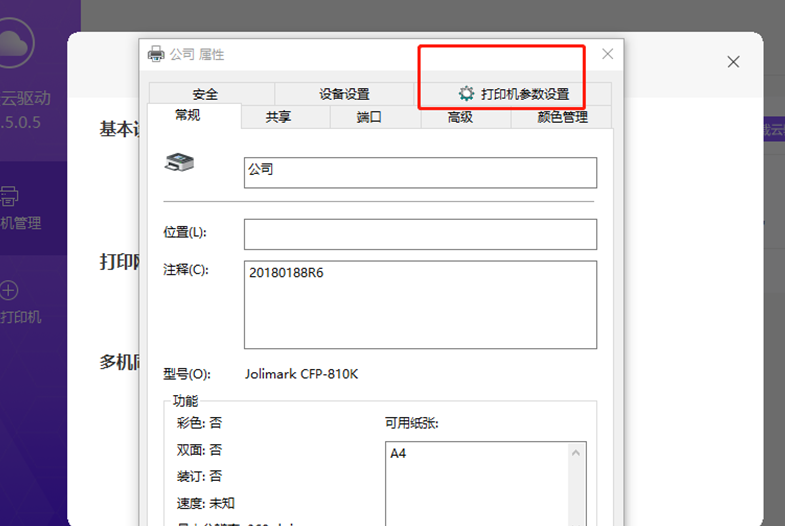Open the 设备设置 tab
785x526 pixels.
[x=344, y=94]
